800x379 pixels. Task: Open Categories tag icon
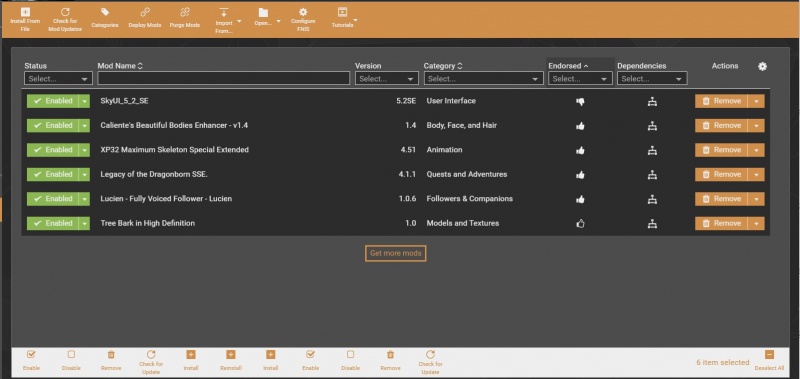pyautogui.click(x=105, y=12)
